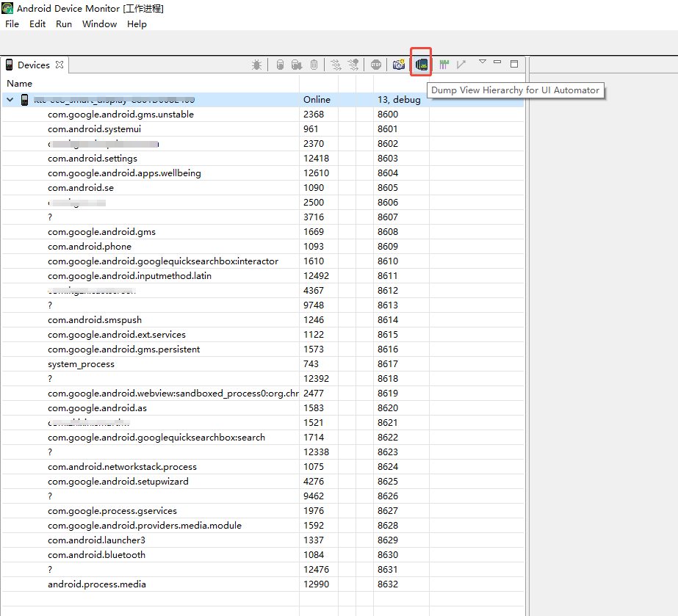
Task: Click PID cell 12338
Action: (316, 452)
